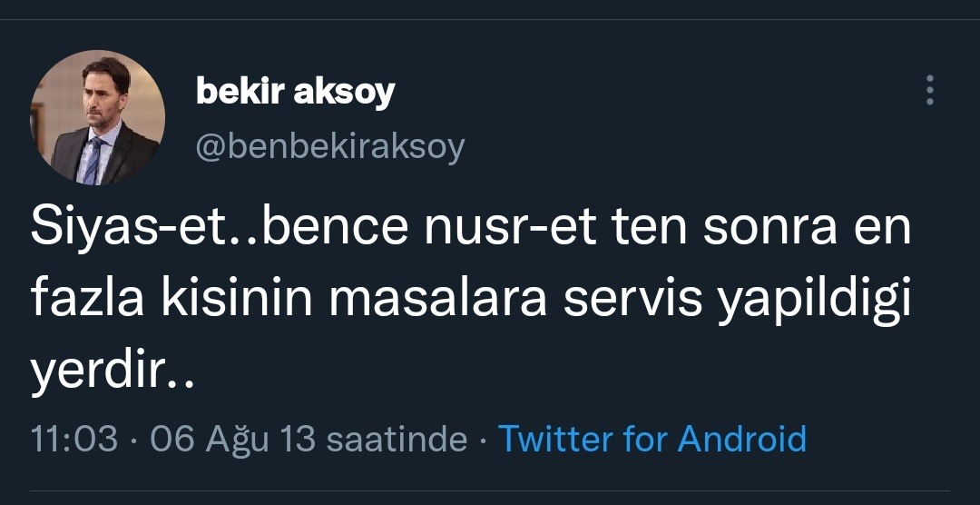This screenshot has height=505, width=980.
Task: Open the "Twitter for Android" source link
Action: [652, 439]
